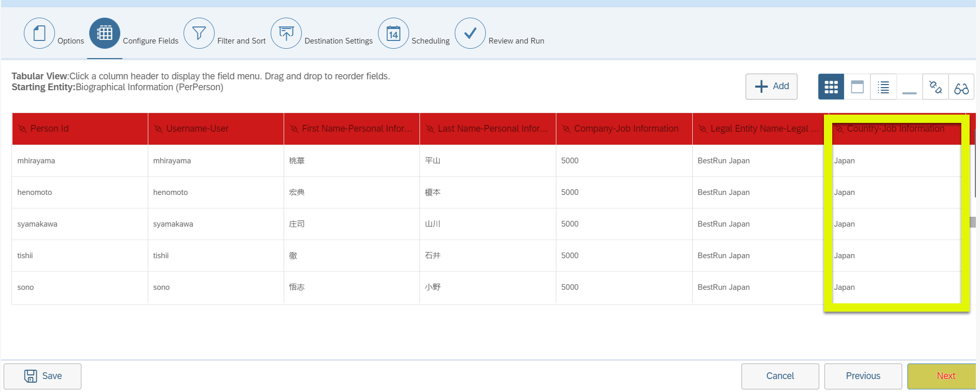Screen dimensions: 980x392
Task: Click the Scheduling step label
Action: point(430,41)
